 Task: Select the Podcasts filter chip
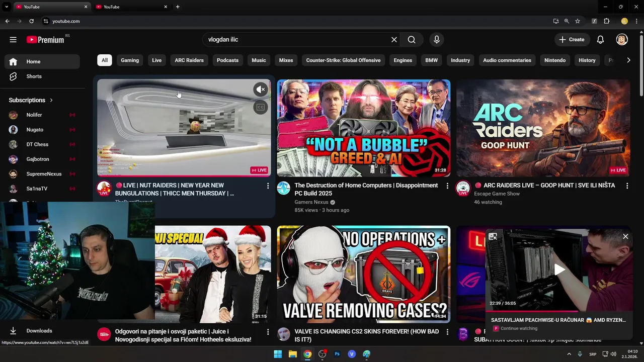(227, 60)
